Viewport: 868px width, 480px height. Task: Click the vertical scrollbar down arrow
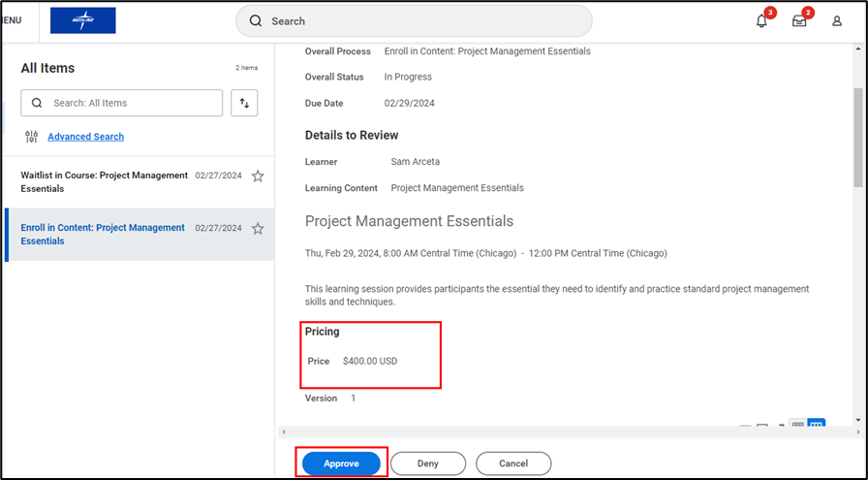[x=857, y=420]
